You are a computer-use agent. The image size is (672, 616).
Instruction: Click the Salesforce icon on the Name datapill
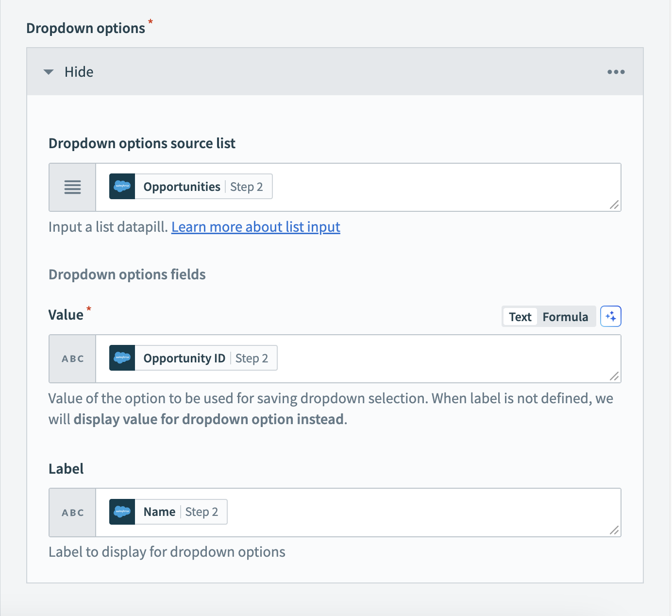[x=122, y=512]
